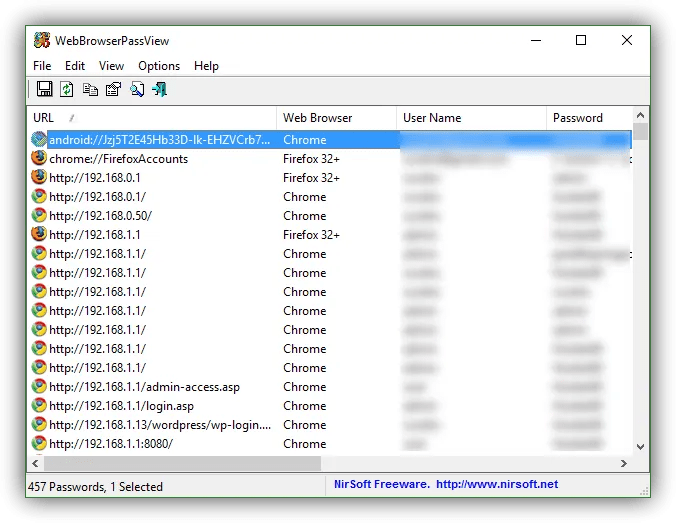676x523 pixels.
Task: Open the Options menu
Action: (159, 66)
